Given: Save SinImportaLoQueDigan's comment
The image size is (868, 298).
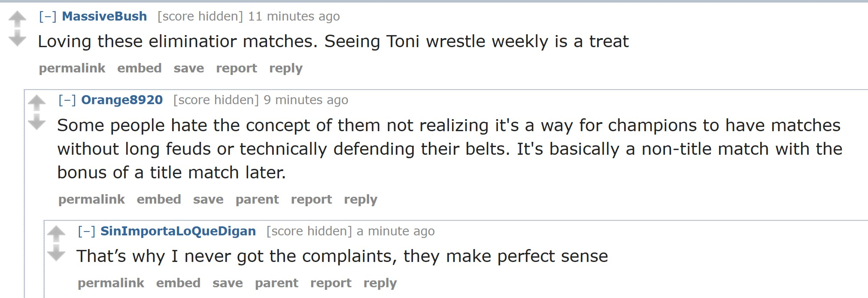Looking at the screenshot, I should [x=228, y=283].
